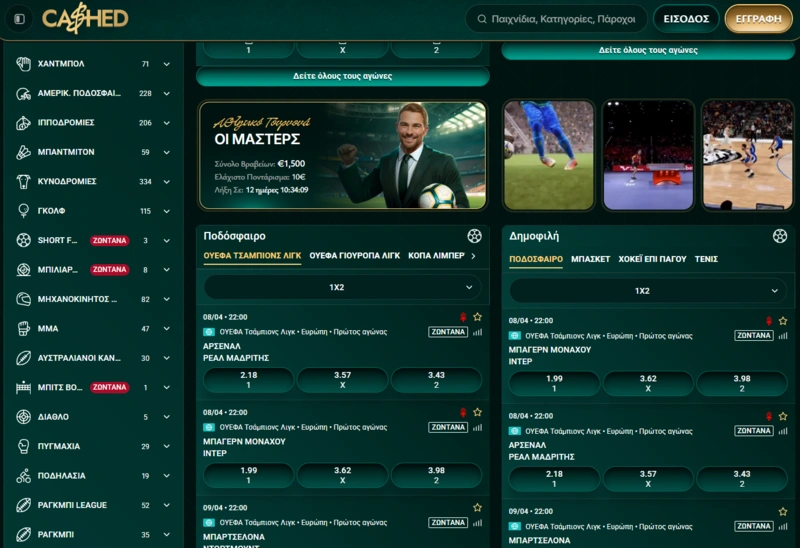Click the golf (ΓΚΟΛΦ) icon in sidebar
This screenshot has width=800, height=548.
(24, 211)
